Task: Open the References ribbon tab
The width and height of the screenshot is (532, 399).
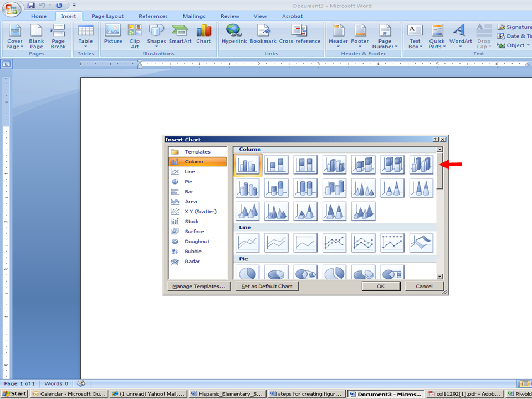Action: 153,16
